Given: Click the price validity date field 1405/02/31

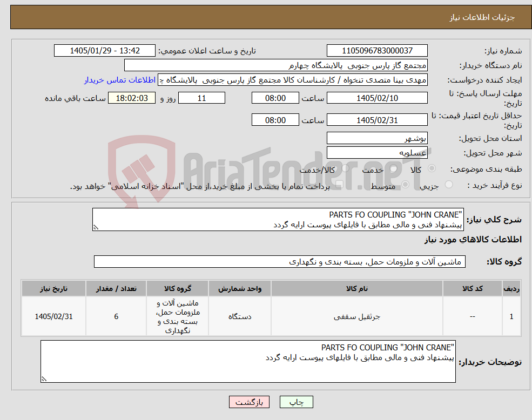Looking at the screenshot, I should tap(377, 120).
